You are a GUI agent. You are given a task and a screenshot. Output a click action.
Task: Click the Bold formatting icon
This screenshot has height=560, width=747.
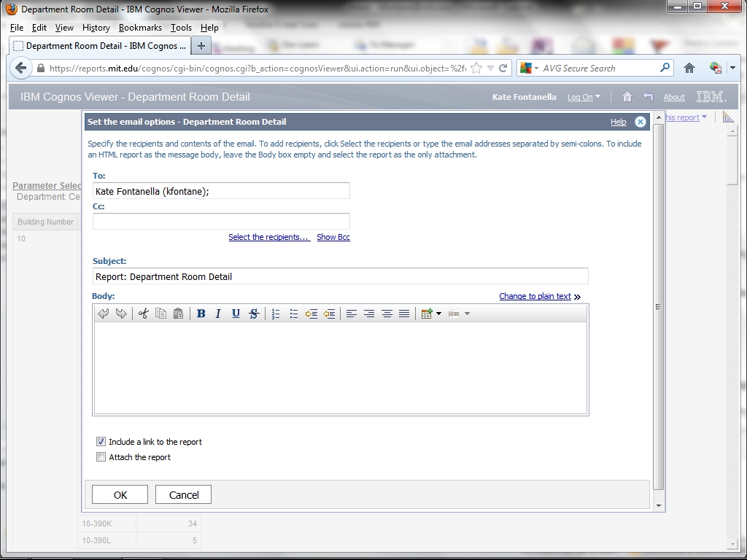(x=201, y=314)
